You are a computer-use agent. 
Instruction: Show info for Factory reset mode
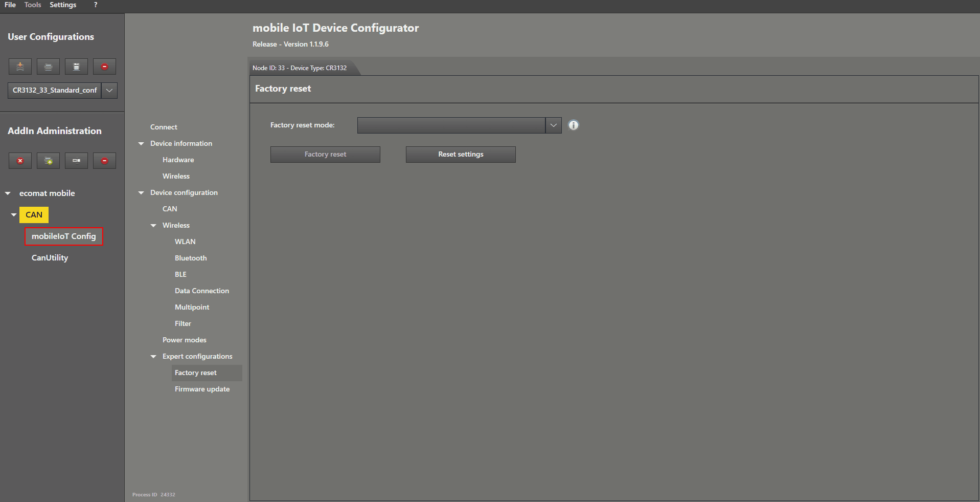coord(573,125)
